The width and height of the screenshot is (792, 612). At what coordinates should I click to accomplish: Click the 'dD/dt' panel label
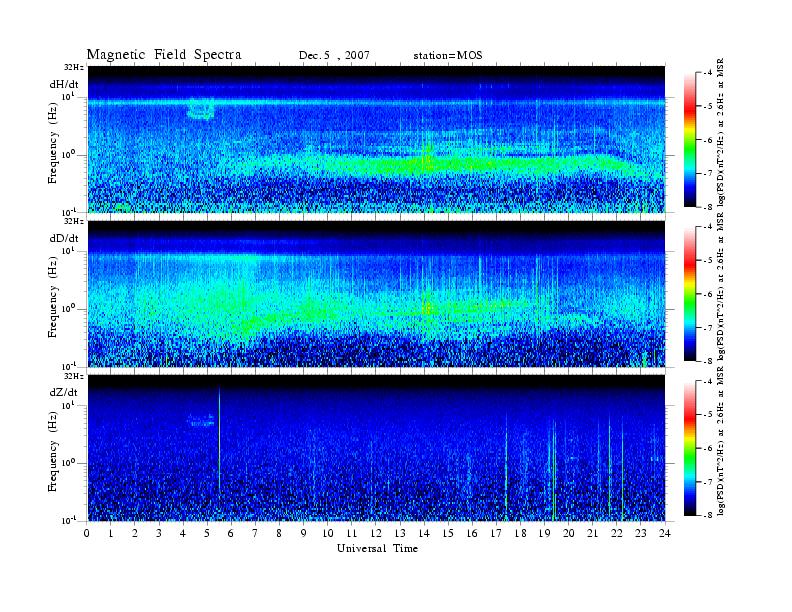(64, 238)
